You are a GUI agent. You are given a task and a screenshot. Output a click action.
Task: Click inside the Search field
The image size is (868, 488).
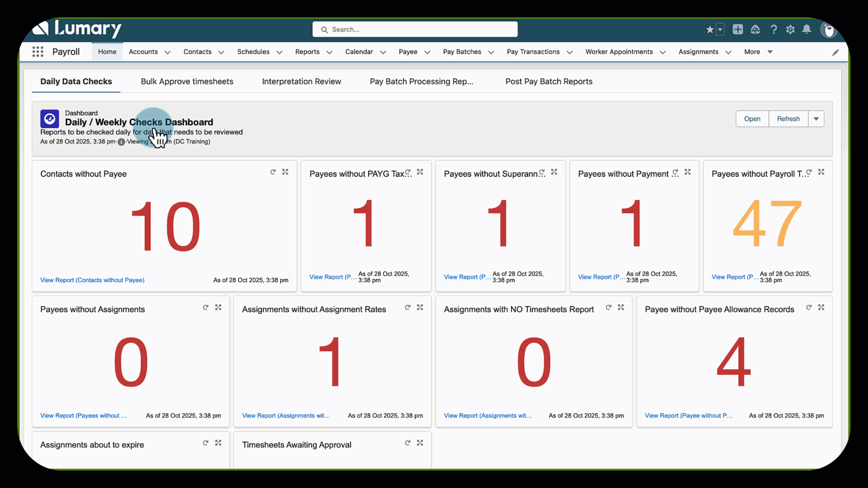click(x=415, y=29)
